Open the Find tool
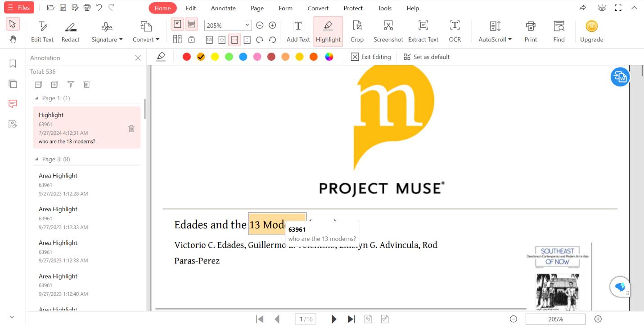 tap(559, 31)
